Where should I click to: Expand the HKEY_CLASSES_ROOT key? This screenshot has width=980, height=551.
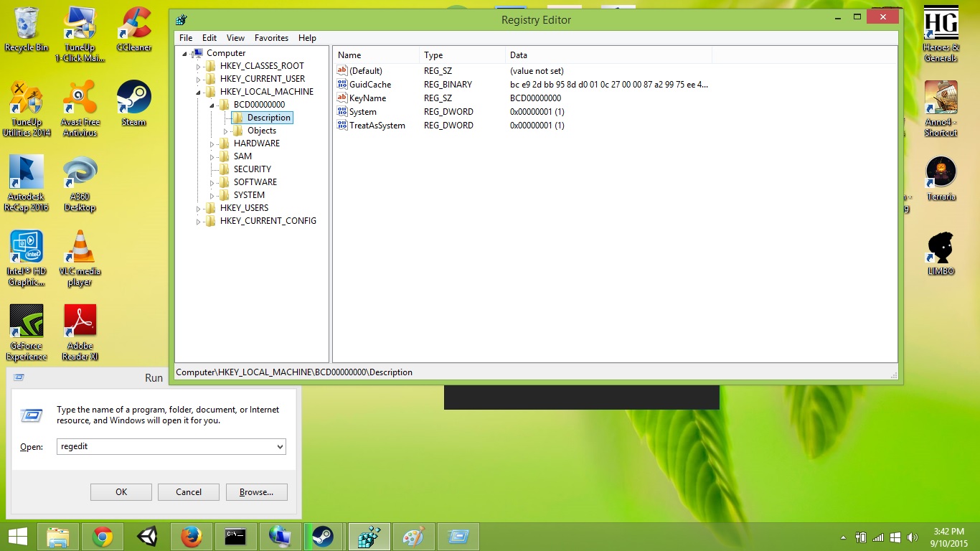[x=199, y=65]
